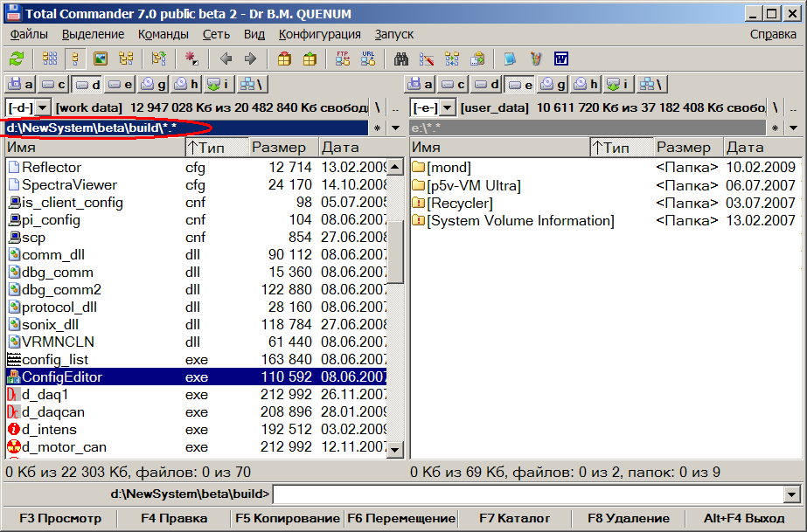Open the URL download toolbar icon
This screenshot has width=807, height=532.
pyautogui.click(x=368, y=59)
